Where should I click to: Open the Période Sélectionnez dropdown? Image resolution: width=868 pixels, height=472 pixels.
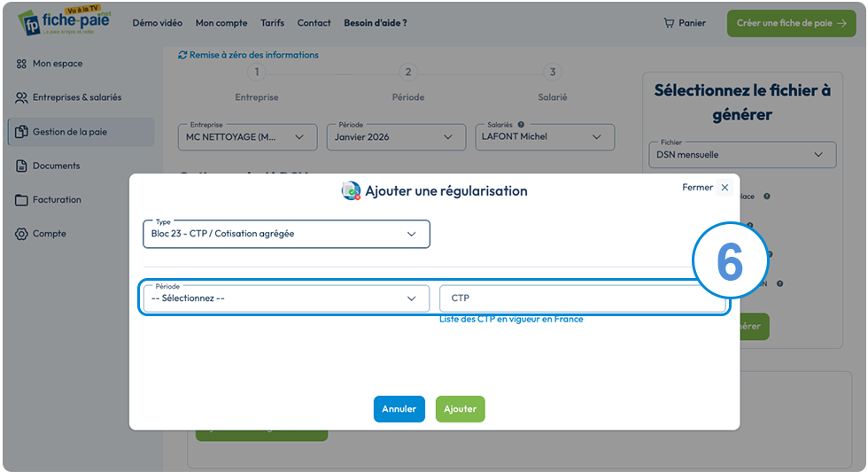click(286, 298)
